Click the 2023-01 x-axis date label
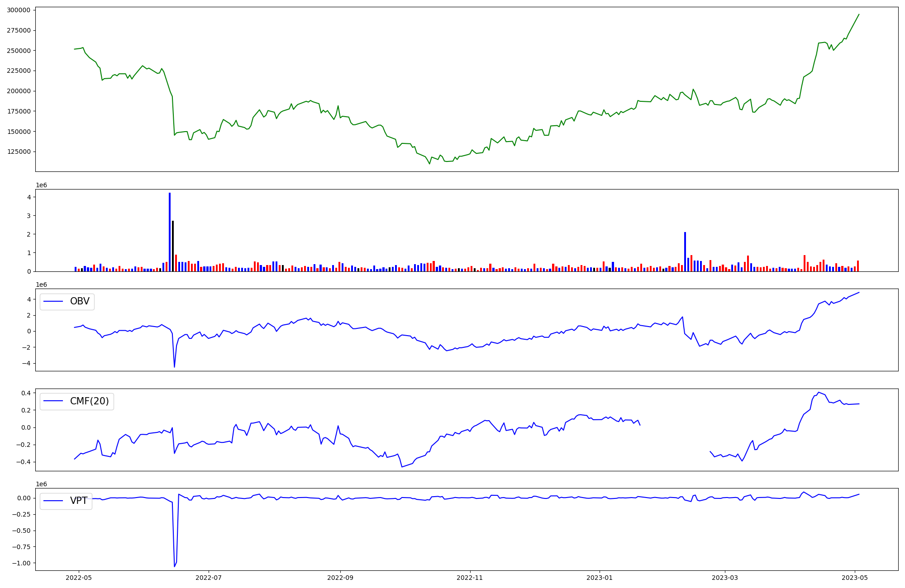Viewport: 905px width, 588px height. pos(600,578)
